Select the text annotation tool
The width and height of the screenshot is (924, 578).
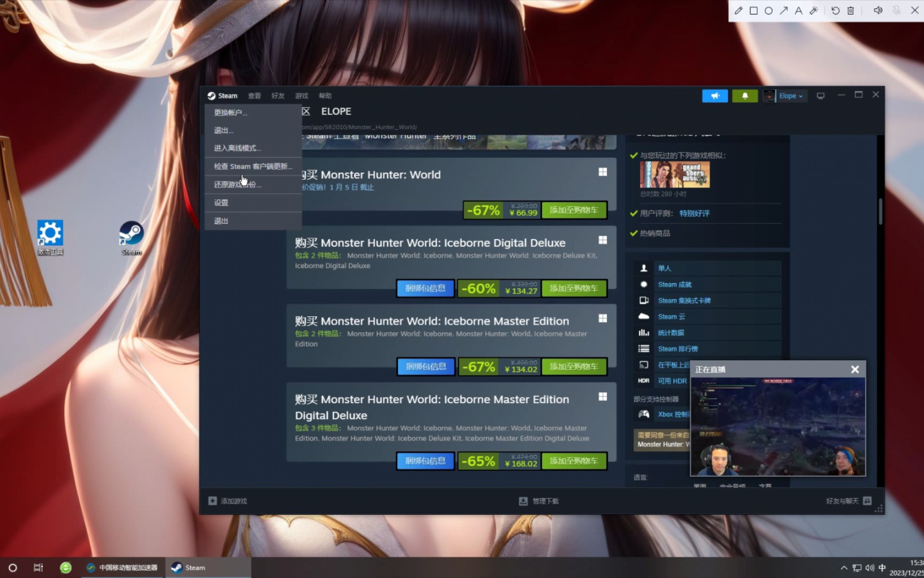[798, 10]
